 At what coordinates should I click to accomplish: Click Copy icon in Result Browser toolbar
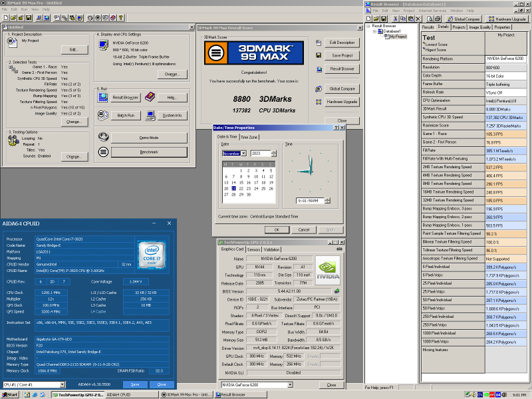click(403, 19)
